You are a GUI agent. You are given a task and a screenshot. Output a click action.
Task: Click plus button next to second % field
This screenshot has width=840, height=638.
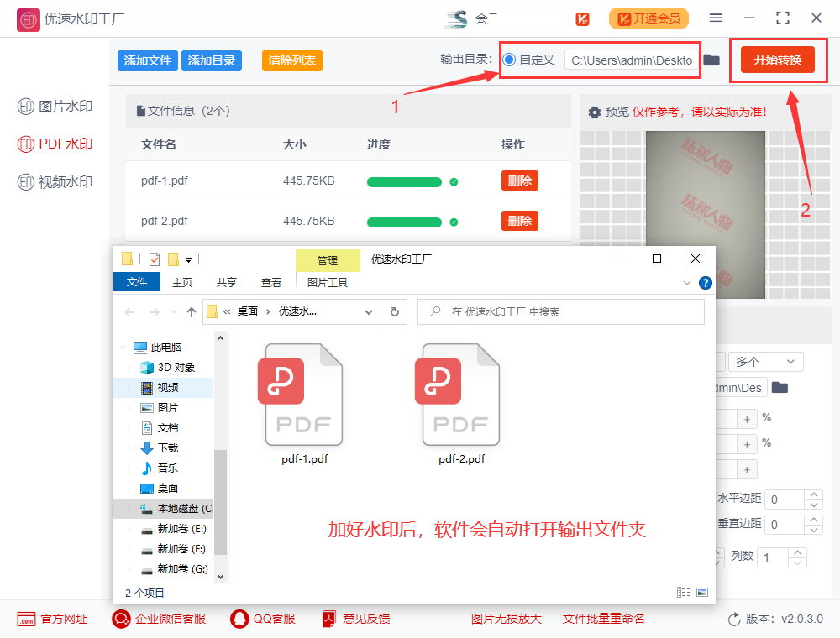[747, 444]
